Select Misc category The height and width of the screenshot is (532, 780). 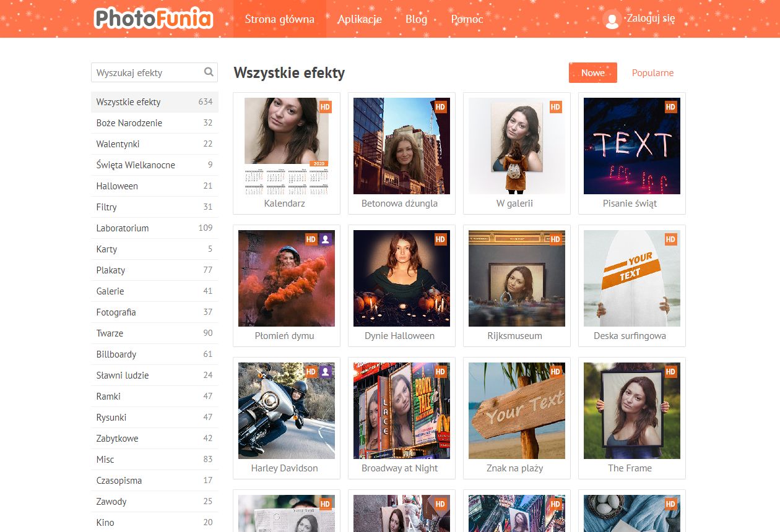click(154, 460)
